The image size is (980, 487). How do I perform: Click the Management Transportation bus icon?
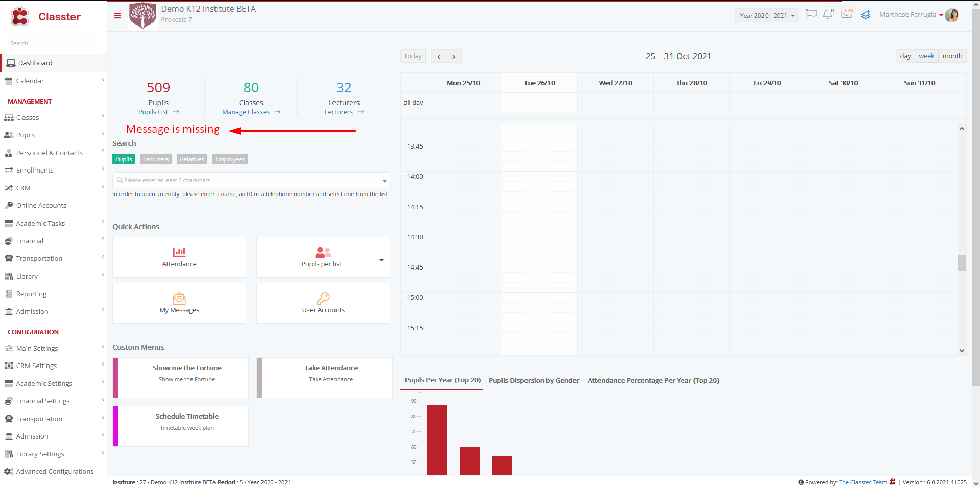(x=9, y=258)
